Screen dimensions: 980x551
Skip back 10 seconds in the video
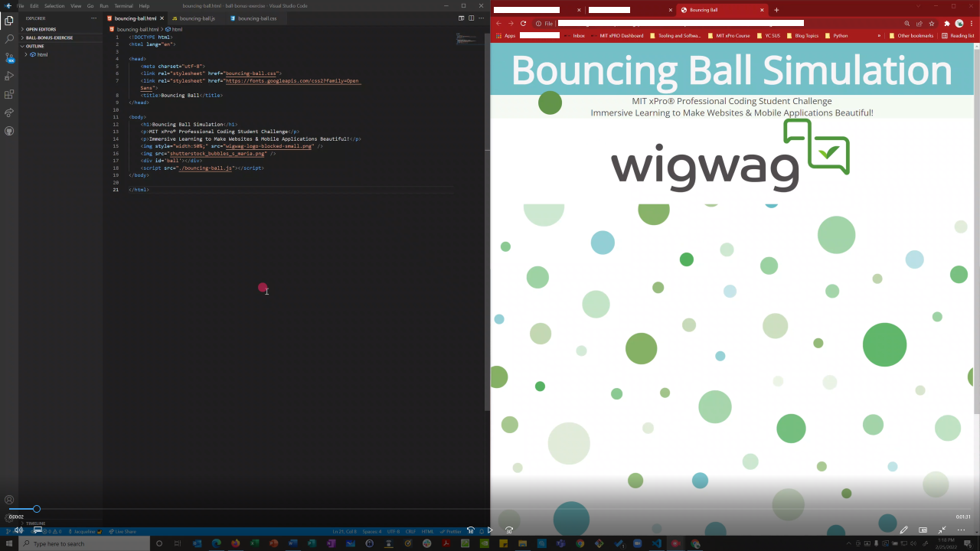(471, 530)
